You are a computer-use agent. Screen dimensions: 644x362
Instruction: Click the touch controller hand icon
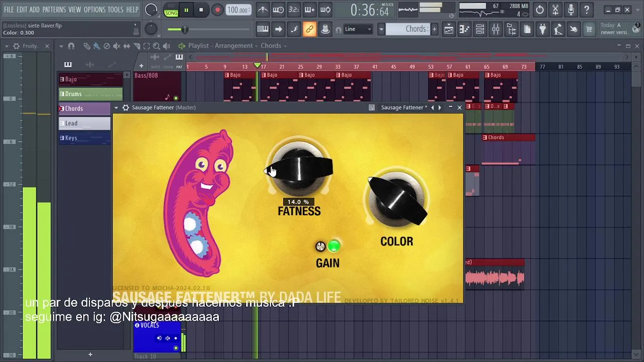pos(574,29)
